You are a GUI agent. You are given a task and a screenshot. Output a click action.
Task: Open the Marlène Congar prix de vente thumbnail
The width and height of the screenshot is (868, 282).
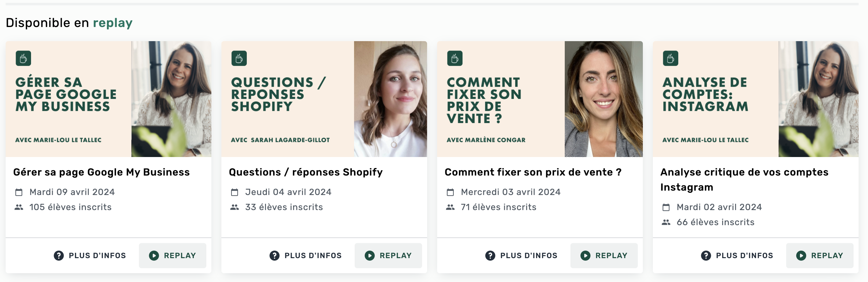pyautogui.click(x=540, y=99)
